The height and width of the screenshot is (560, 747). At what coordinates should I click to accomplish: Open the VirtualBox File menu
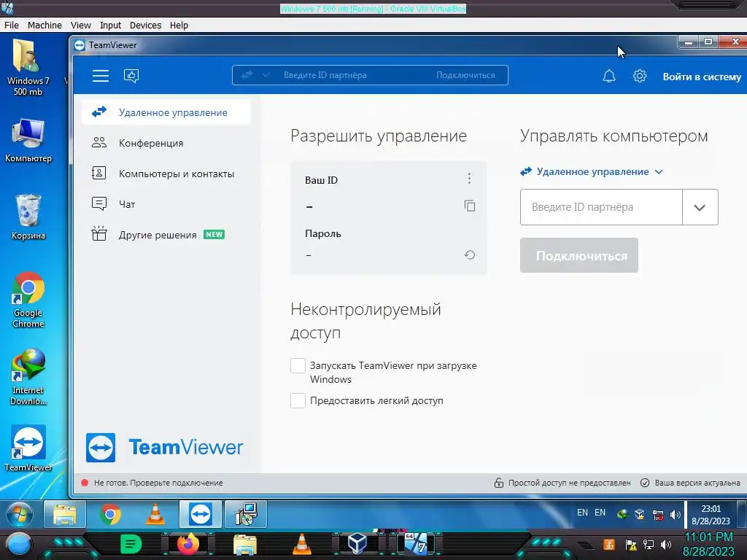coord(12,26)
